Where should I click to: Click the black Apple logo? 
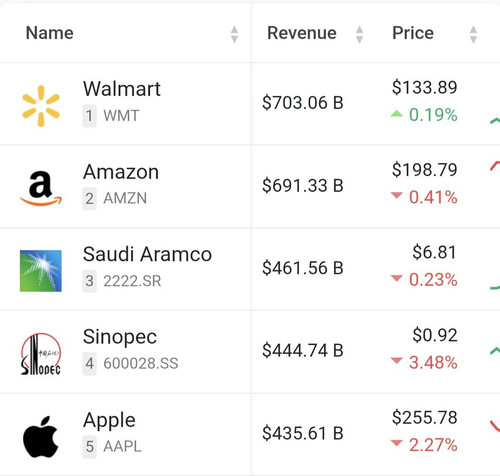[41, 437]
